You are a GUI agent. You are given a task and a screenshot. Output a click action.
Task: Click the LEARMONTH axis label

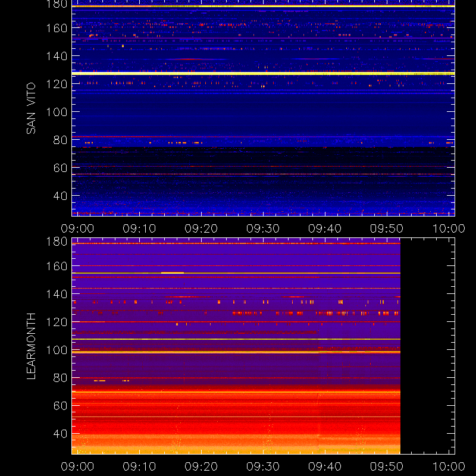[31, 346]
